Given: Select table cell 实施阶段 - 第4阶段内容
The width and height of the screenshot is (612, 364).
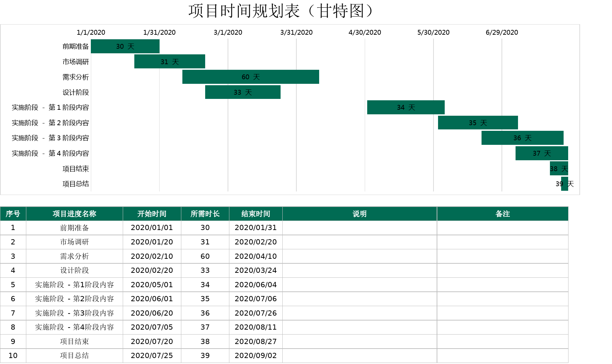Looking at the screenshot, I should pos(74,327).
